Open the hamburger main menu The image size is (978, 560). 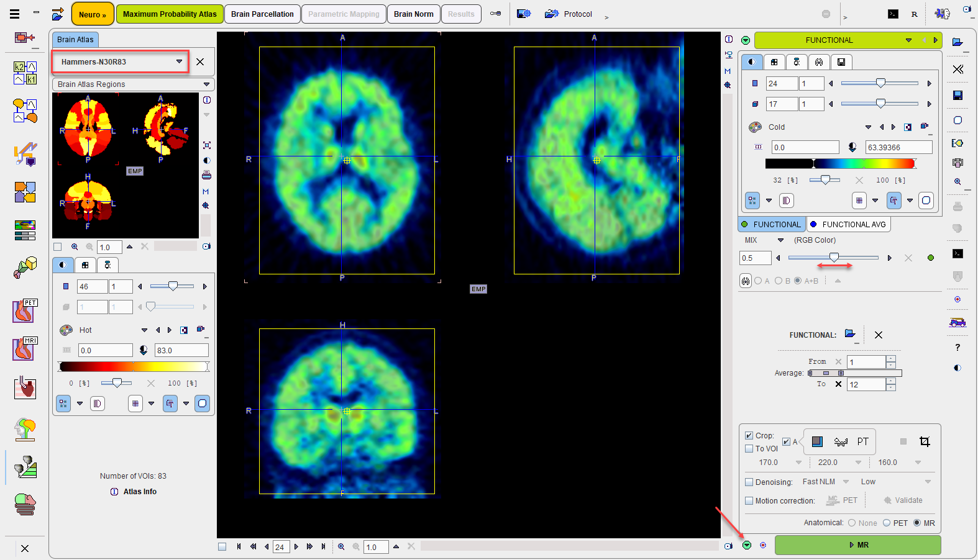14,14
